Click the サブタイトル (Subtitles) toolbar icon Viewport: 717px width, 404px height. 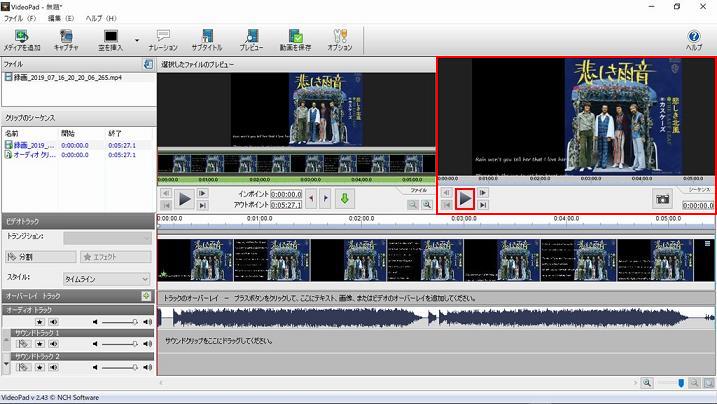[x=207, y=40]
